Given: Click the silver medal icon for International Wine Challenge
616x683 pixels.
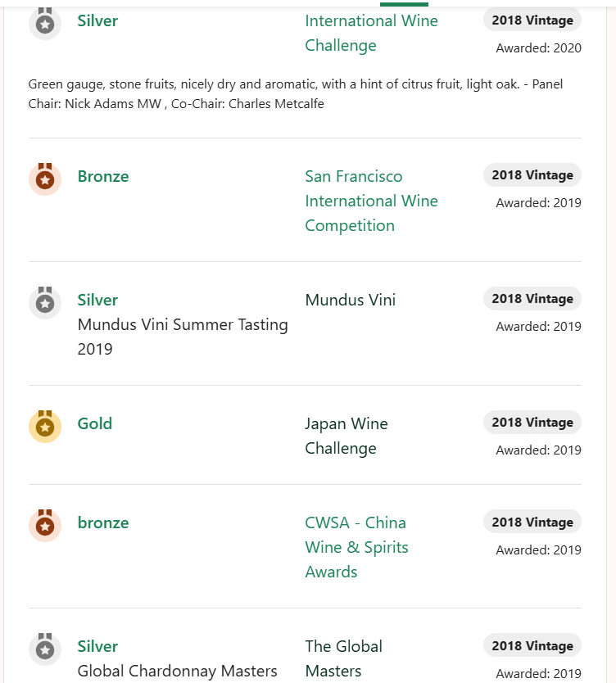Looking at the screenshot, I should point(45,24).
